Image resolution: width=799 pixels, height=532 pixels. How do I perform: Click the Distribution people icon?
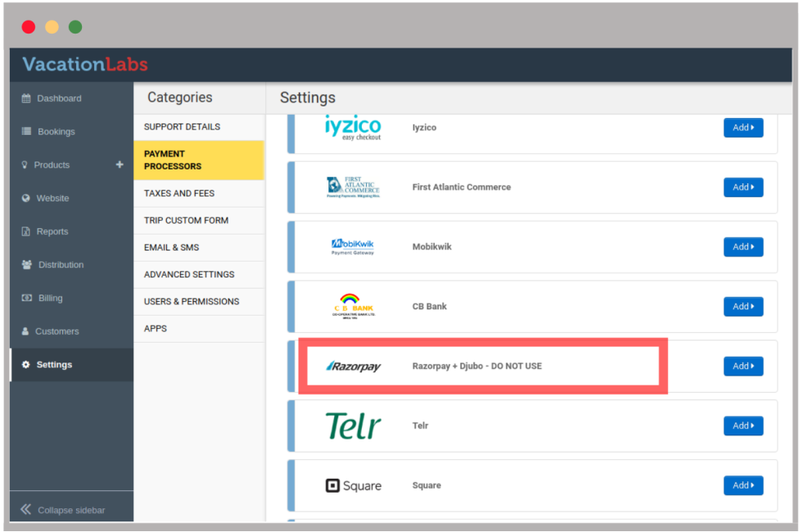point(26,265)
